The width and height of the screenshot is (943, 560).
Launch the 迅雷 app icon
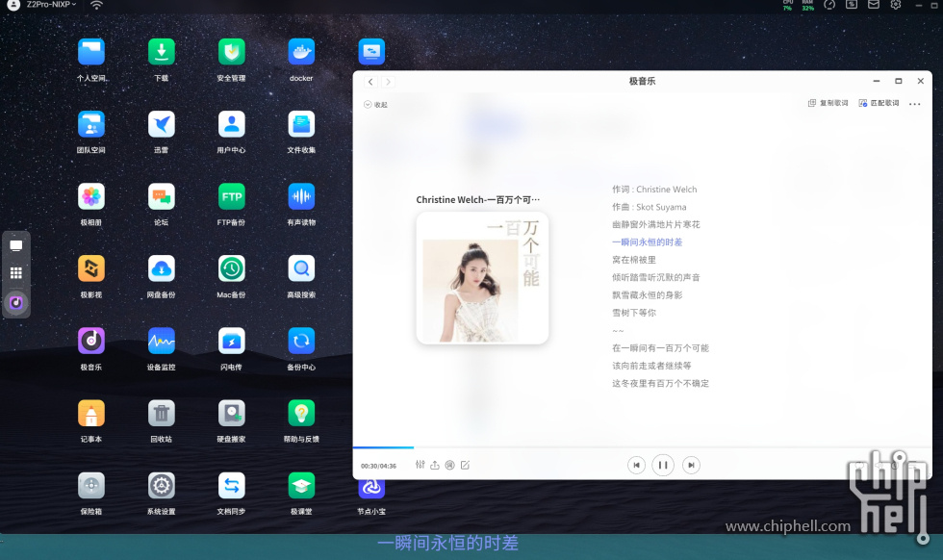coord(162,124)
